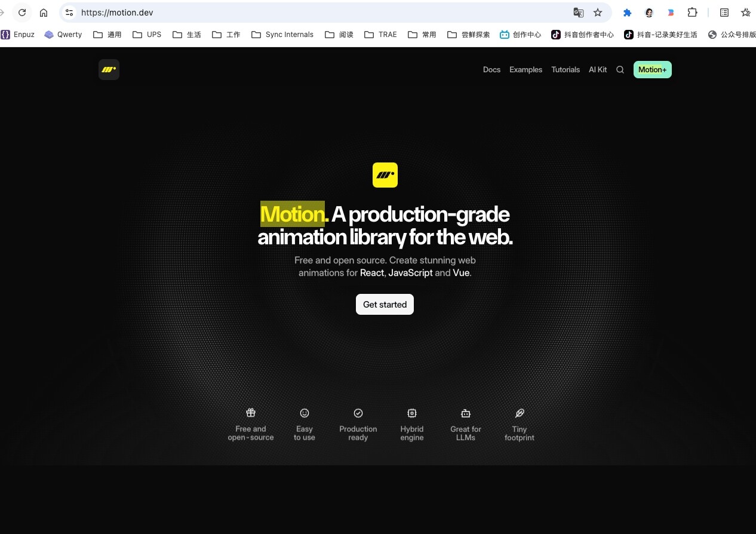The width and height of the screenshot is (756, 534).
Task: Click the yellow Motion logo badge
Action: [x=385, y=175]
